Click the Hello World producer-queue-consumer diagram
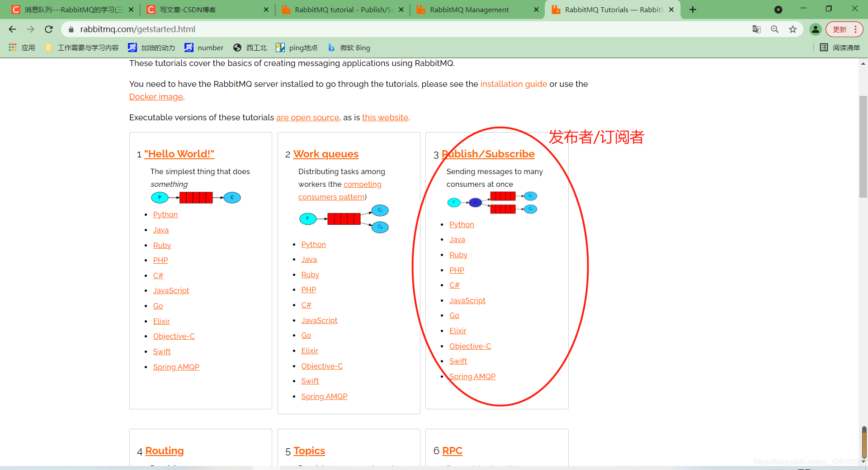Screen dimensions: 868x470 click(x=196, y=198)
